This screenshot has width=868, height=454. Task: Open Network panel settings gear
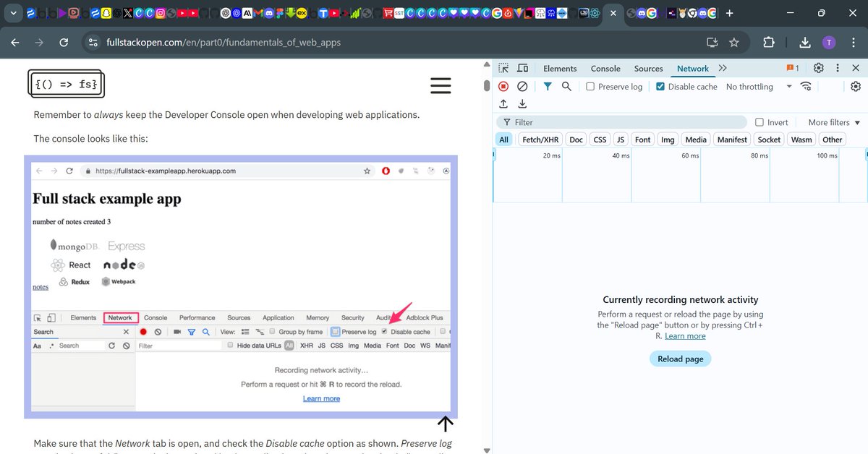[x=856, y=86]
